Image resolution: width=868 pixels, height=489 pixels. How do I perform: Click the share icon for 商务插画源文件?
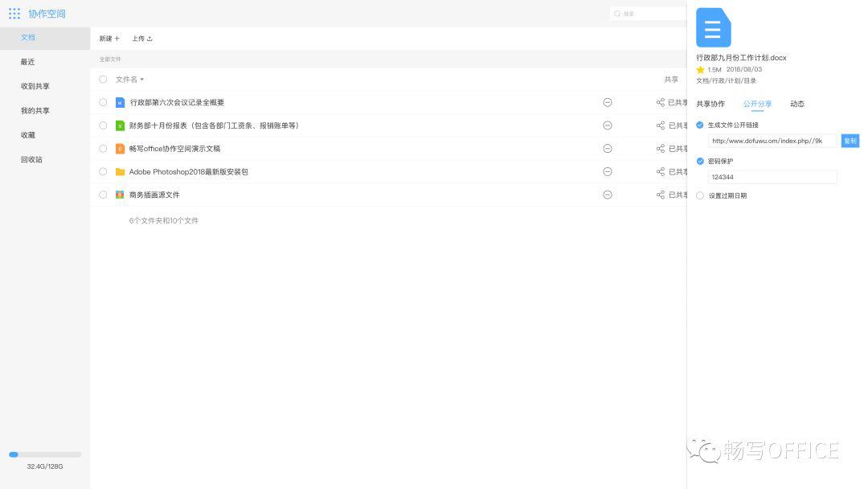tap(661, 195)
